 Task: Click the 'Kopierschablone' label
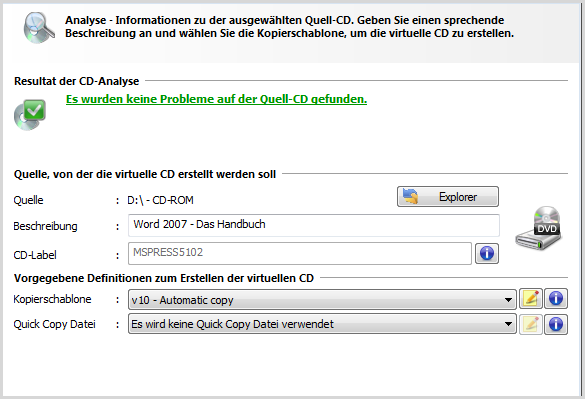click(52, 299)
